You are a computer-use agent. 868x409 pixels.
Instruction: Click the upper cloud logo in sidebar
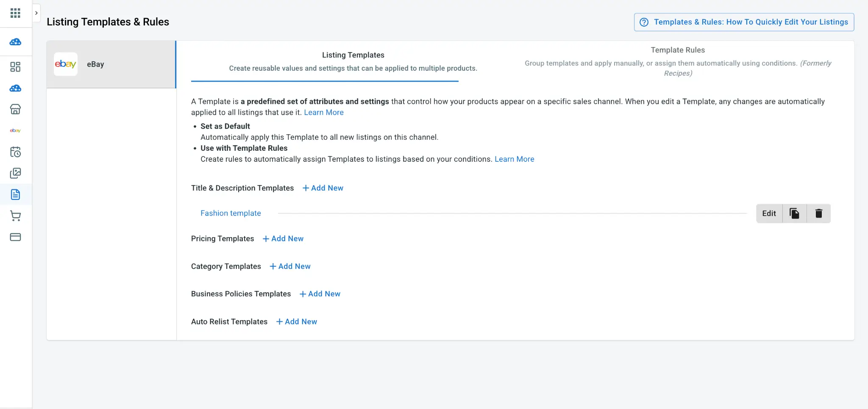coord(15,41)
